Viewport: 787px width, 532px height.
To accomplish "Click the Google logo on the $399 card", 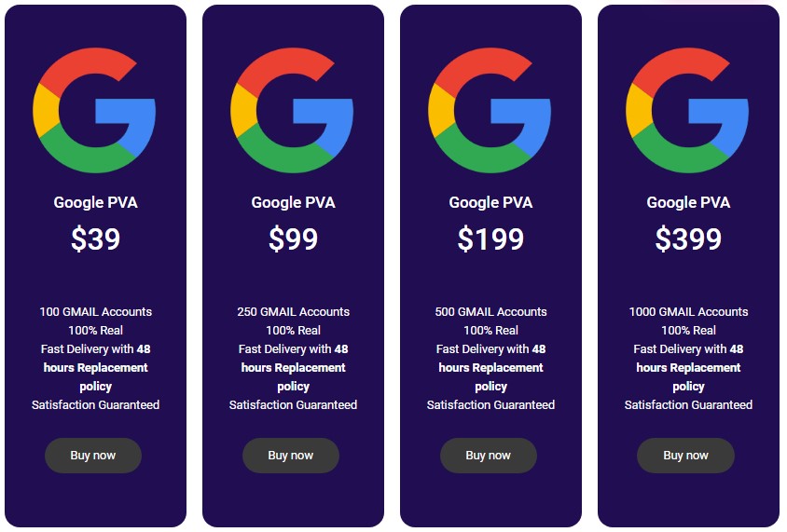I will (687, 111).
